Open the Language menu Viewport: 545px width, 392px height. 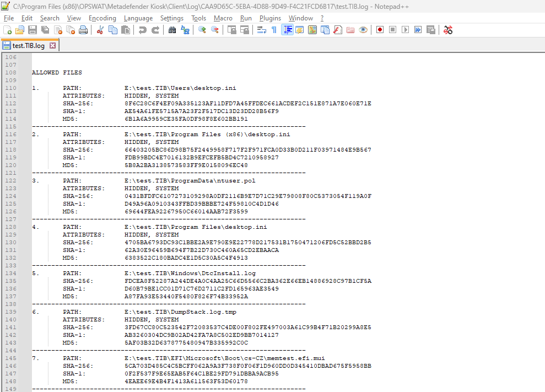[x=138, y=18]
